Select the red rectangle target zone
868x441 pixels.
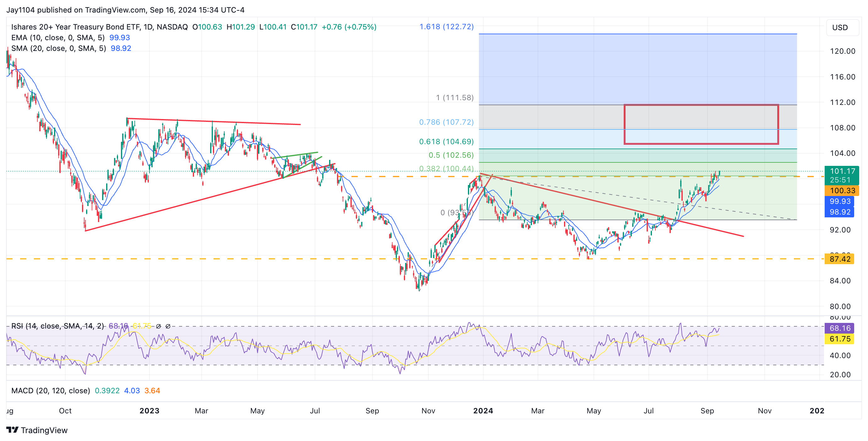[701, 124]
